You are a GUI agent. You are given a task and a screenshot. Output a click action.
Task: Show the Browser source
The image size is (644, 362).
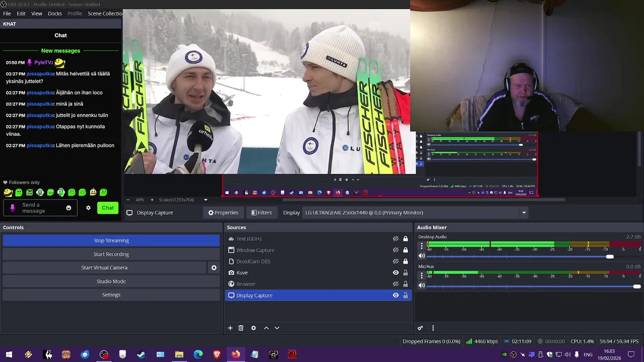click(396, 284)
